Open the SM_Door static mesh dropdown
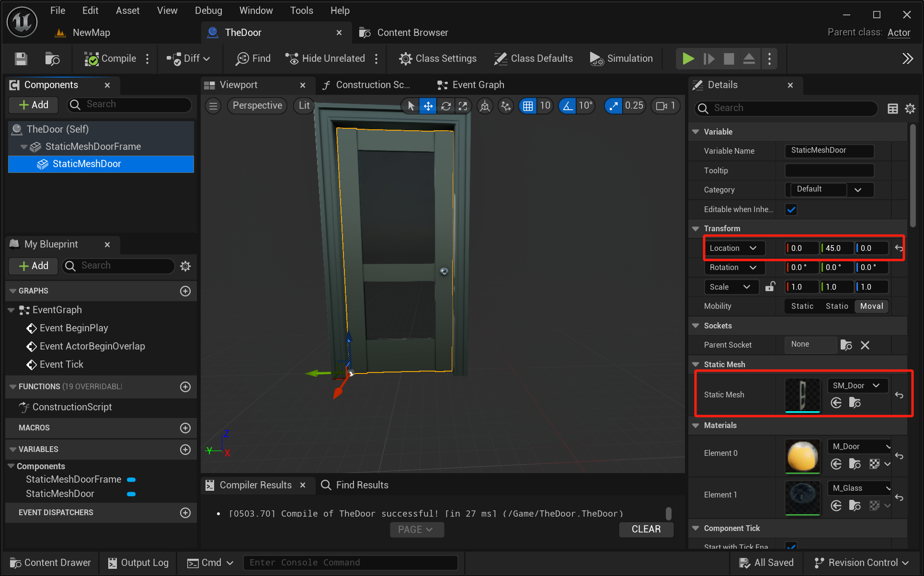The height and width of the screenshot is (576, 924). click(857, 385)
